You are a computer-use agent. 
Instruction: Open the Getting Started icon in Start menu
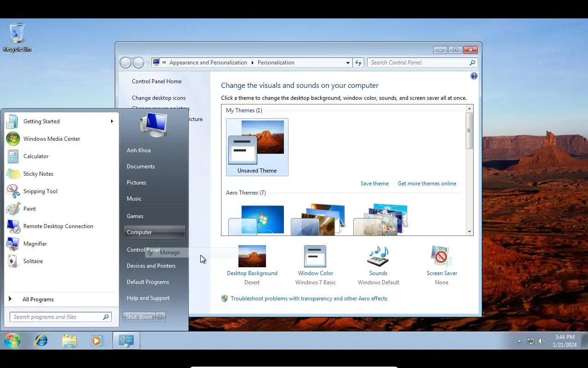click(13, 121)
